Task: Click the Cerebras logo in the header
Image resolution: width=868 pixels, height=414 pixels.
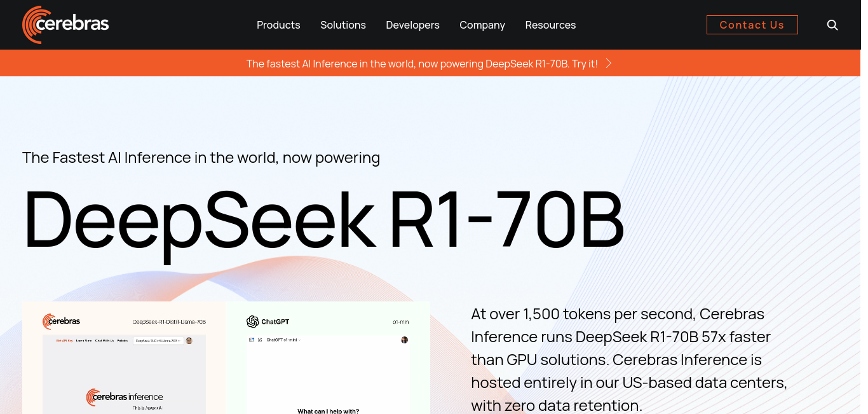Action: coord(65,25)
